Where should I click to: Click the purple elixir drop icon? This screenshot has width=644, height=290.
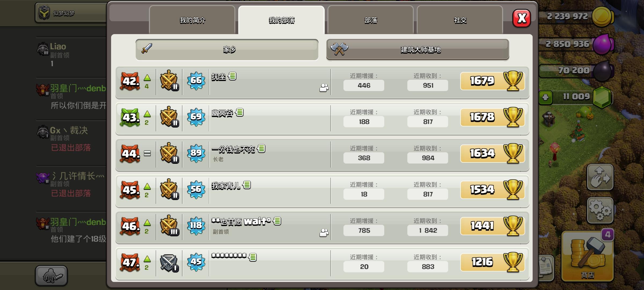pos(603,44)
